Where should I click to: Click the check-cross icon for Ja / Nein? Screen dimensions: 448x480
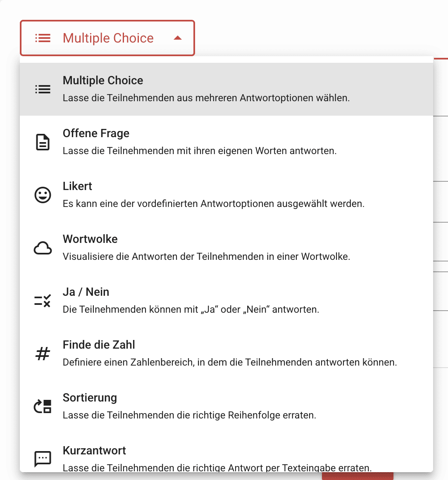(x=43, y=301)
